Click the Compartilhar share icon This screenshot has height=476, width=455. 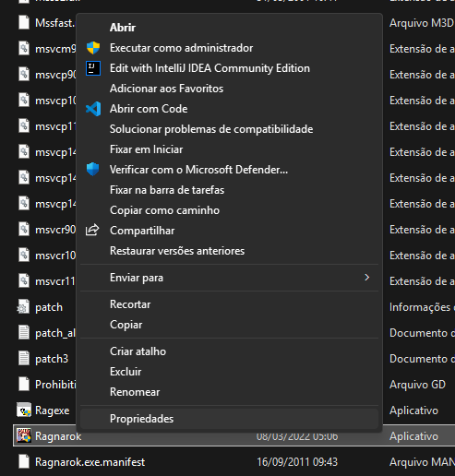click(92, 230)
